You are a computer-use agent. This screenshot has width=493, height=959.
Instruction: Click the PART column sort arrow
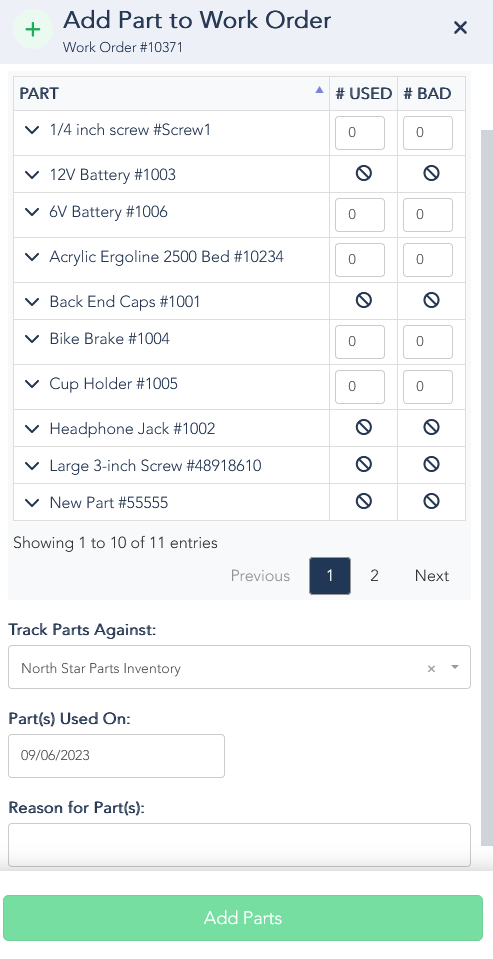(319, 90)
